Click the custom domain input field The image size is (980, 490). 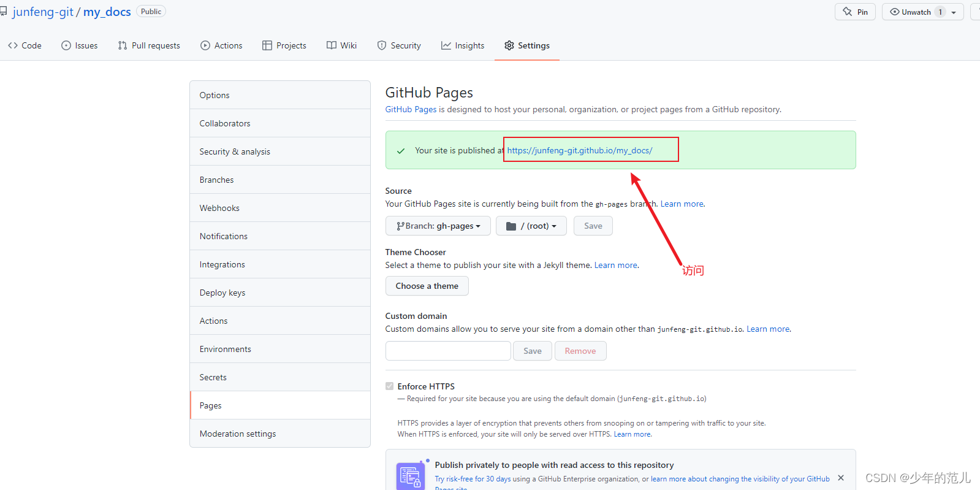(448, 351)
